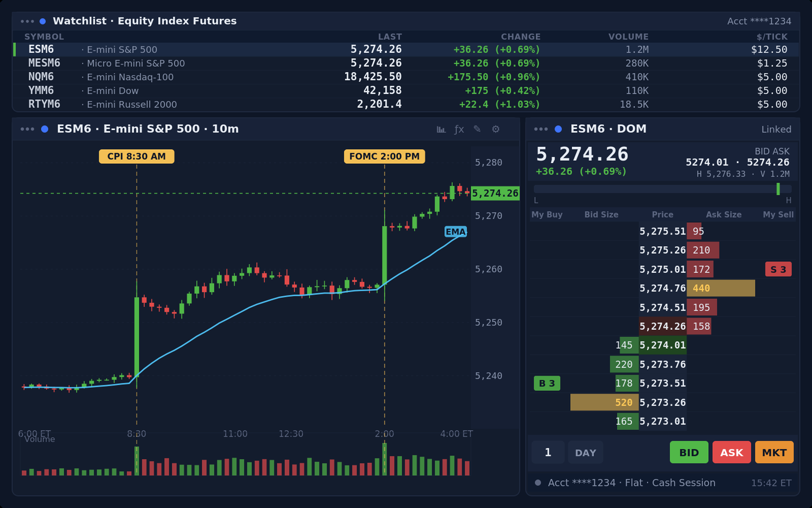
Task: Select the EMA indicator label on chart
Action: point(455,232)
